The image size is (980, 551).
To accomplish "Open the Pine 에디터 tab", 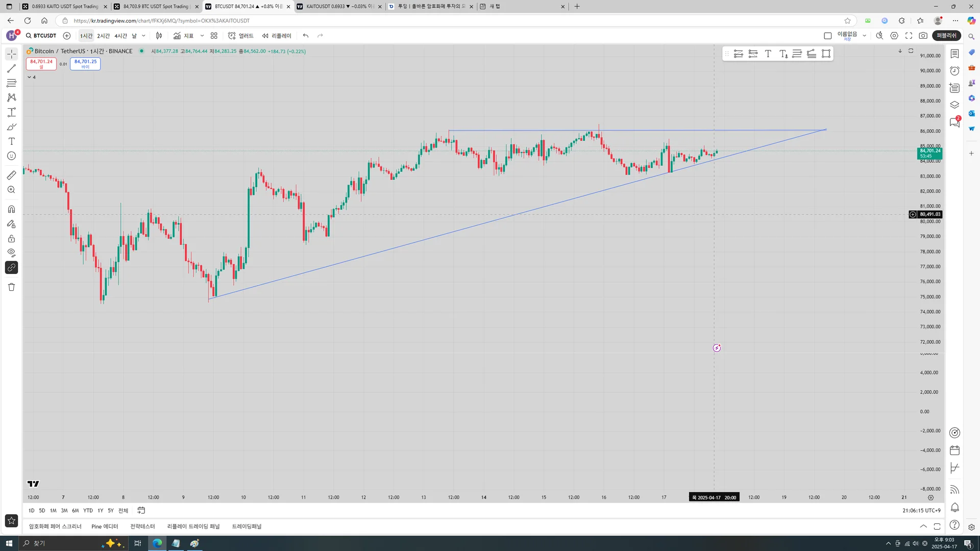I will click(x=105, y=527).
